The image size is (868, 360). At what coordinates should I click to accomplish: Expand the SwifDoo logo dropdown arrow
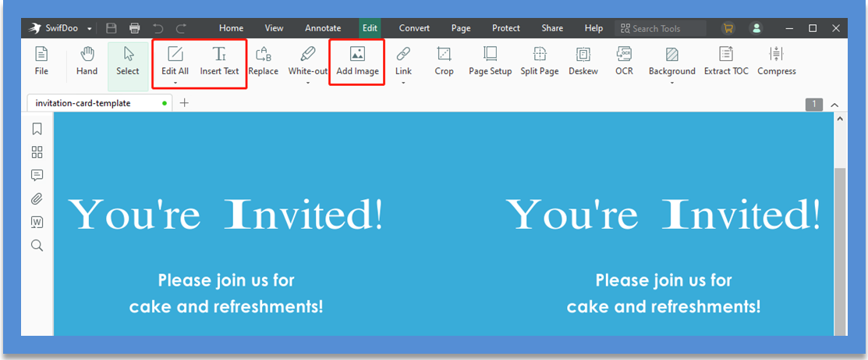[90, 29]
